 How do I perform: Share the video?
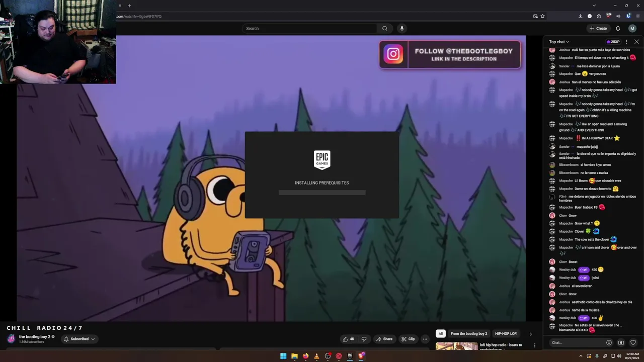(x=384, y=339)
